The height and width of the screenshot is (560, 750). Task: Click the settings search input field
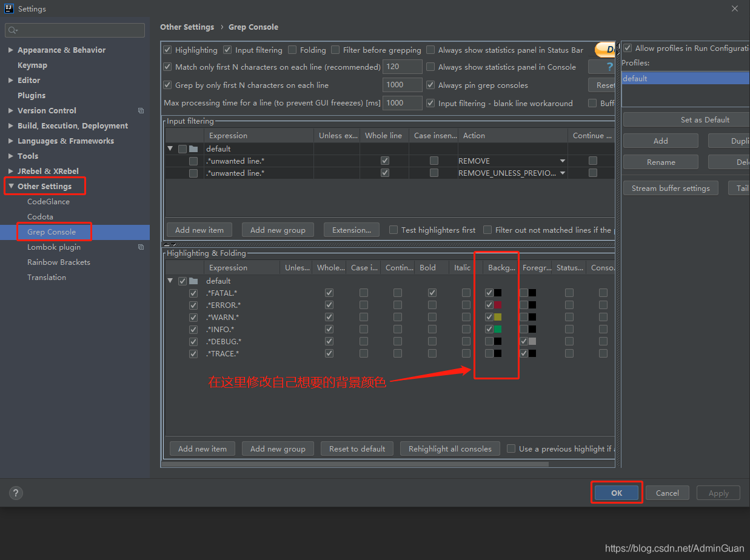click(x=75, y=30)
